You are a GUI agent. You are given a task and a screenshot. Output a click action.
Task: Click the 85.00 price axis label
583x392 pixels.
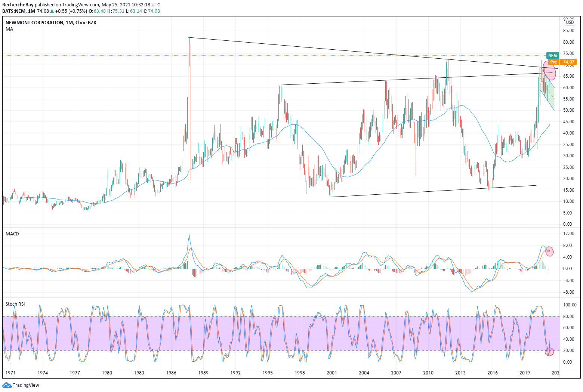tap(568, 31)
